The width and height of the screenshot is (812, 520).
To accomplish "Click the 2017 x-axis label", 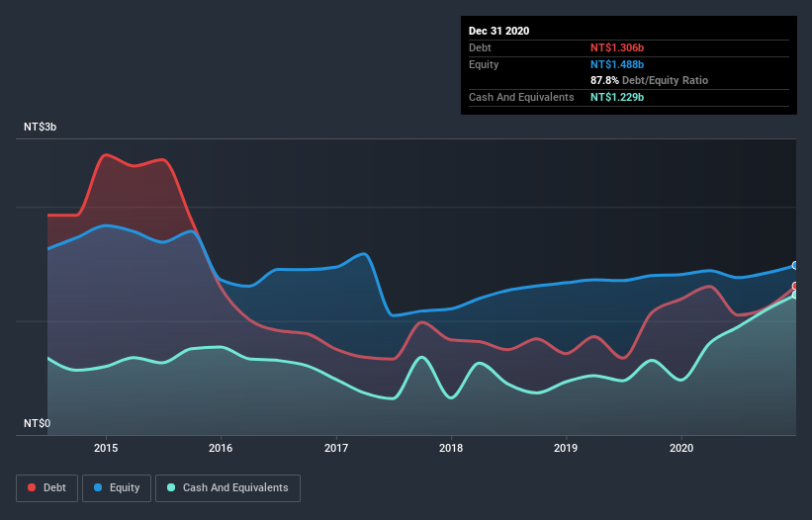I will pyautogui.click(x=336, y=448).
